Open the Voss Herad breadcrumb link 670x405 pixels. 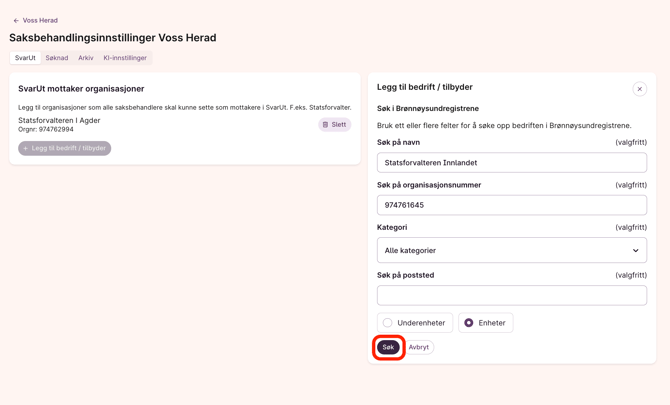(40, 20)
